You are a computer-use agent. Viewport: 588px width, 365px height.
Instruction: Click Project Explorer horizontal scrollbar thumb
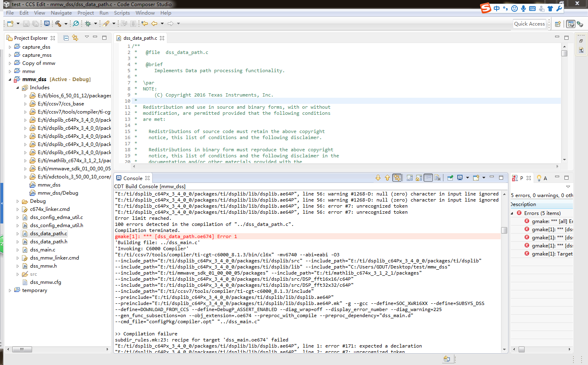tap(22, 349)
